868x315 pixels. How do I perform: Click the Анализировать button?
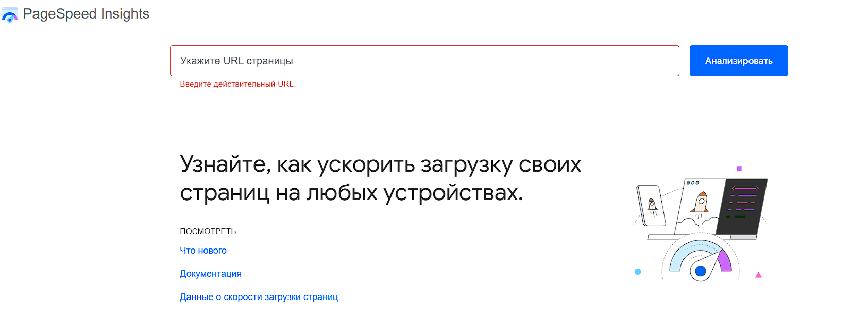(x=739, y=61)
